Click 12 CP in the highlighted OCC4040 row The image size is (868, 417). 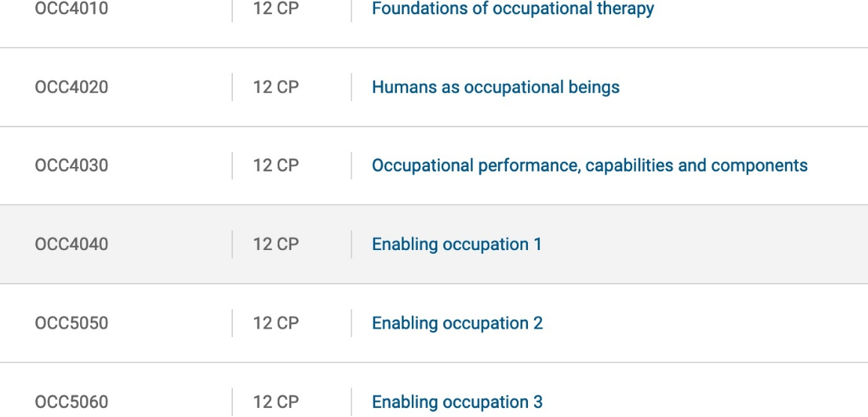click(x=276, y=244)
